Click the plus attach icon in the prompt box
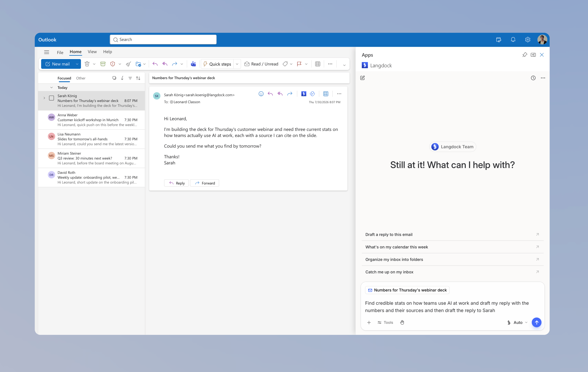Screen dimensions: 588x372 (369, 323)
